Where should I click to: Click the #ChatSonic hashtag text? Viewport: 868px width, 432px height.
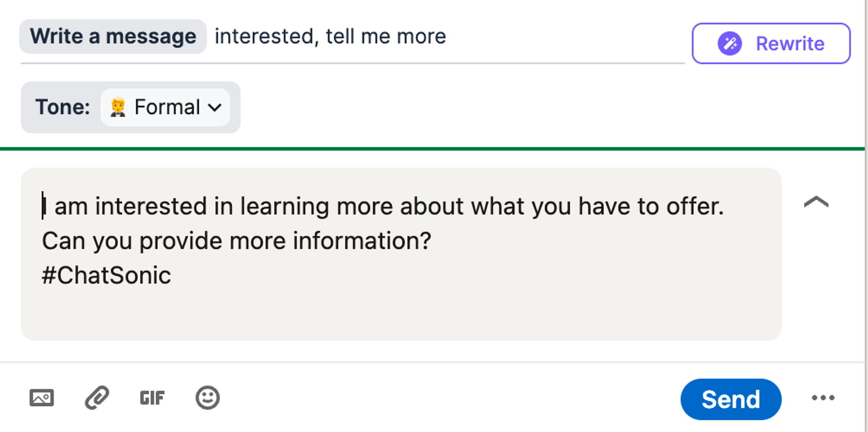coord(106,275)
